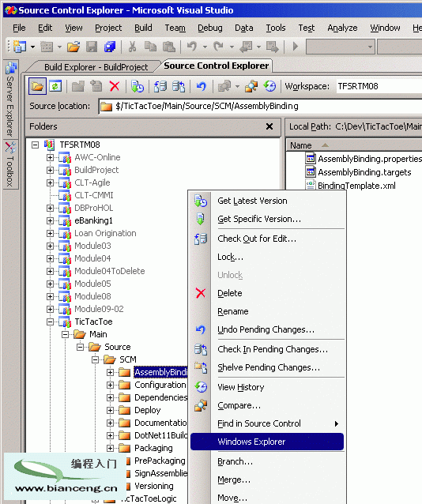Expand the eBanking1 project node

(x=50, y=221)
